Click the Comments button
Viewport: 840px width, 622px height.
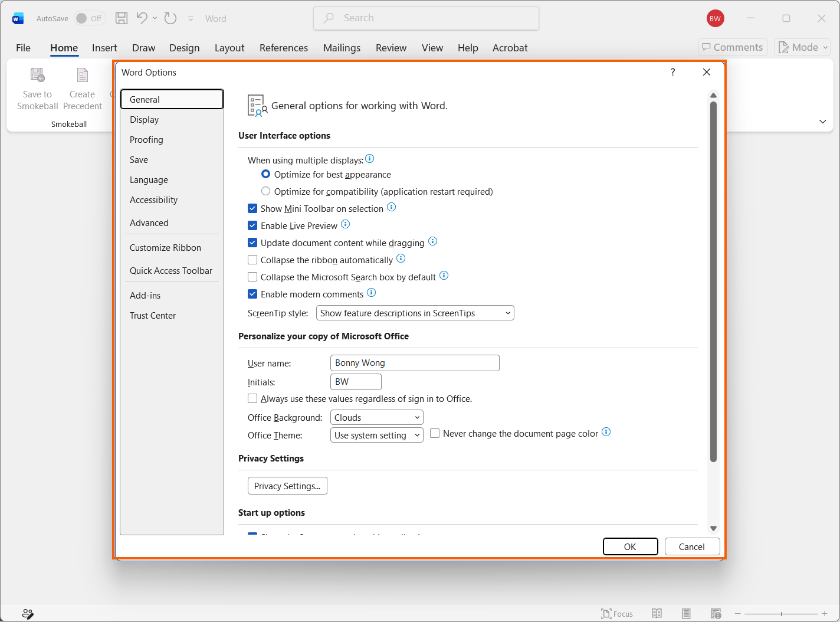tap(733, 47)
